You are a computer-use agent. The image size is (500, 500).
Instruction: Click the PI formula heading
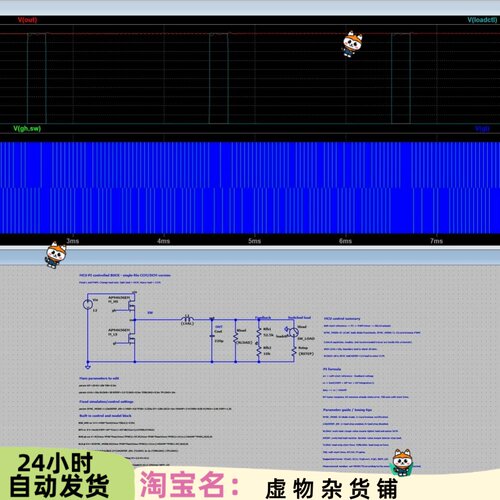332,369
